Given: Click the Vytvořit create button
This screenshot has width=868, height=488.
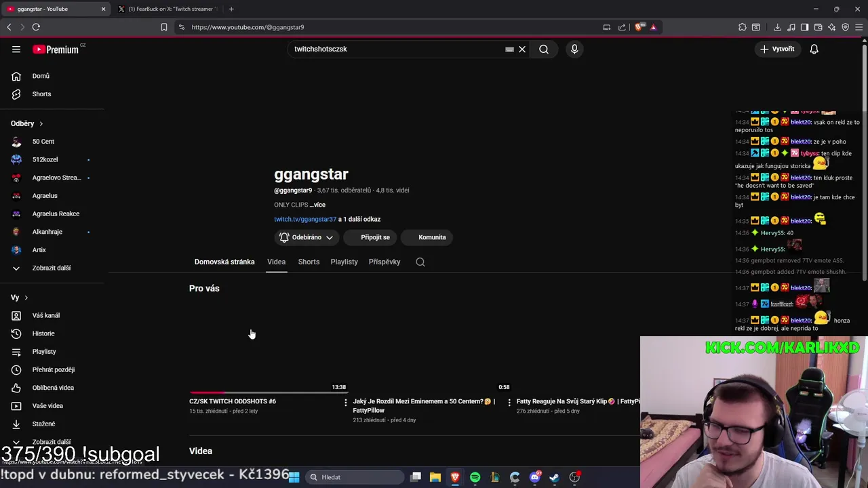Looking at the screenshot, I should click(x=777, y=49).
